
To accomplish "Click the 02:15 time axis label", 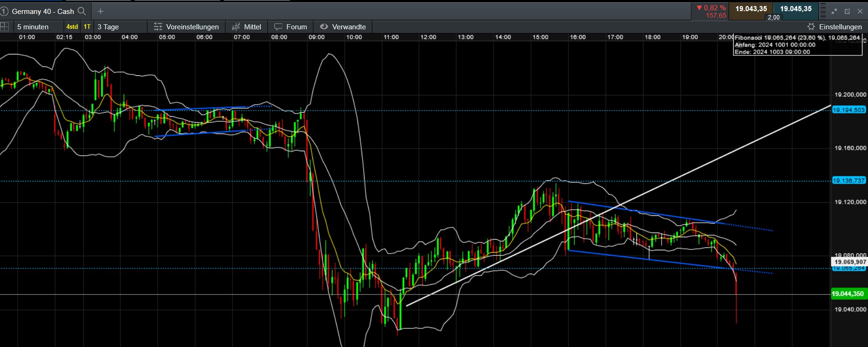I will tap(64, 37).
